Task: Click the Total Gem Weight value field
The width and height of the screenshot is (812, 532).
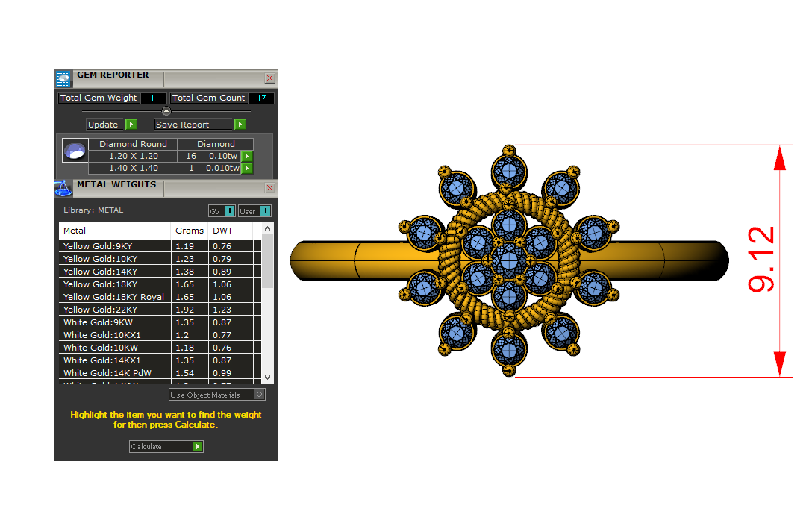Action: tap(154, 98)
